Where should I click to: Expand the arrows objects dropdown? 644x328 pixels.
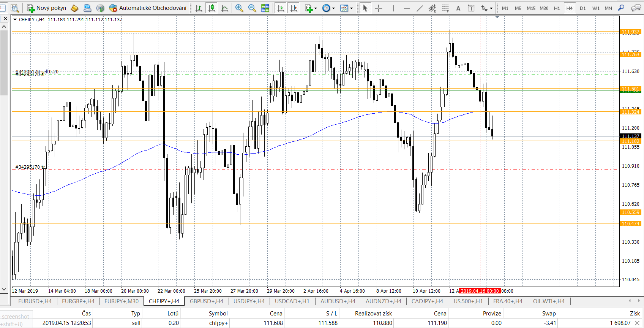(491, 8)
